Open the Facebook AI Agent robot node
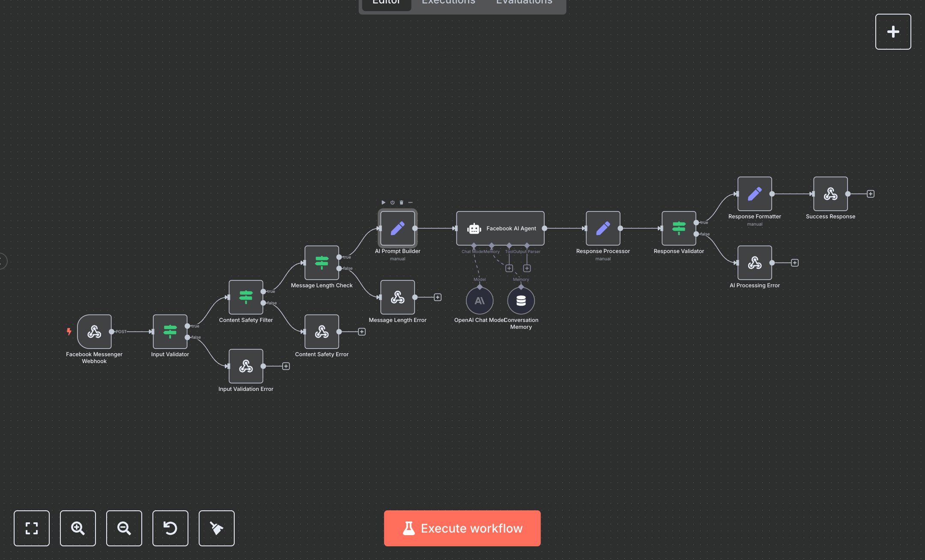Viewport: 925px width, 560px height. coord(500,229)
